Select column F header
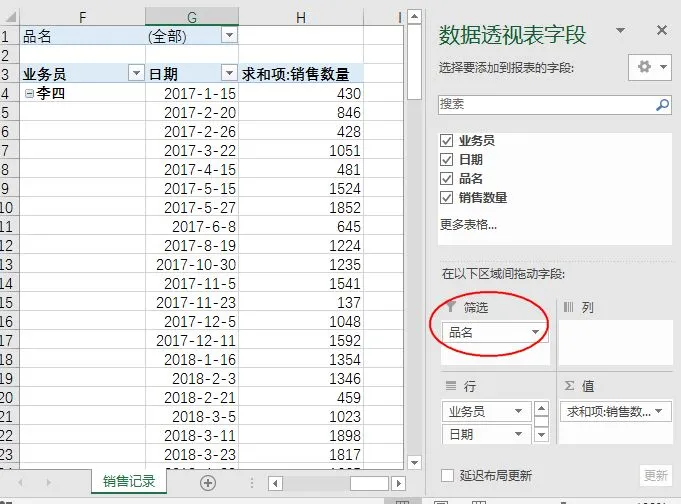 click(83, 17)
